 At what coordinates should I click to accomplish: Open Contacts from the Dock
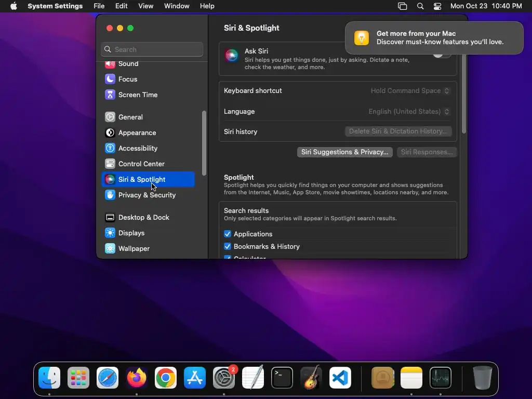pos(383,378)
